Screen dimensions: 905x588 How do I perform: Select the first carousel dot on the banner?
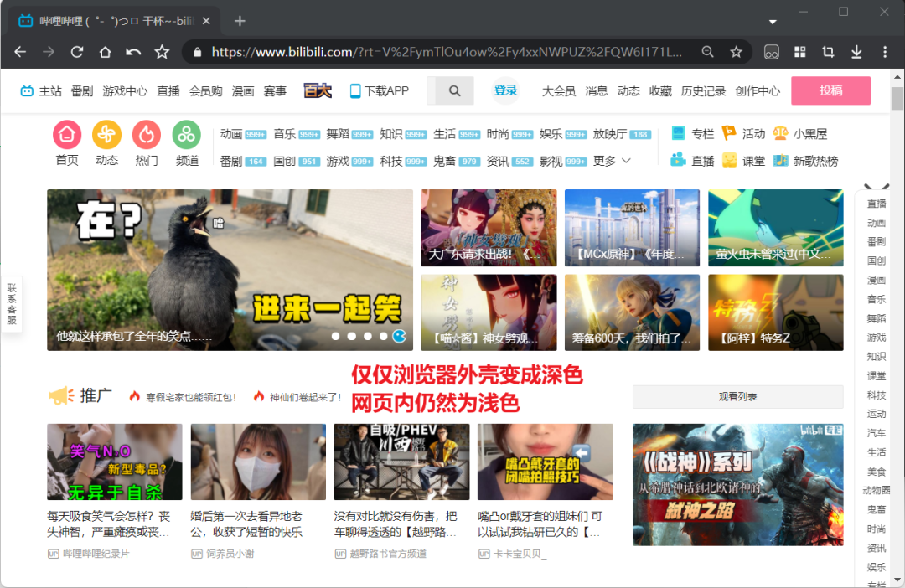[336, 336]
